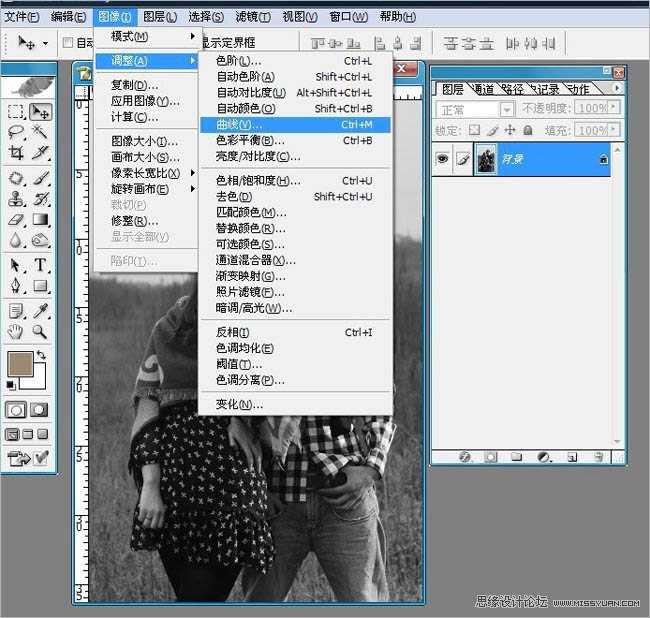Viewport: 650px width, 618px height.
Task: Swap foreground and background colors
Action: coord(41,355)
